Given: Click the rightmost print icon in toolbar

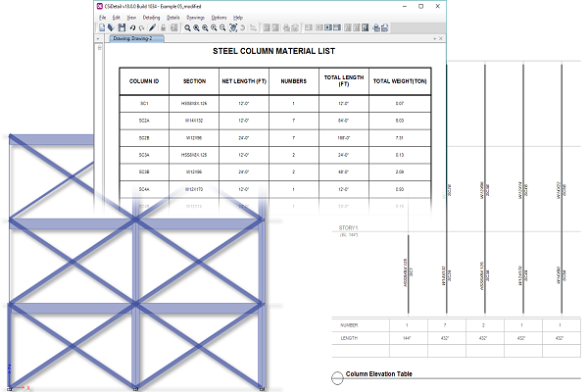Looking at the screenshot, I should pyautogui.click(x=382, y=27).
